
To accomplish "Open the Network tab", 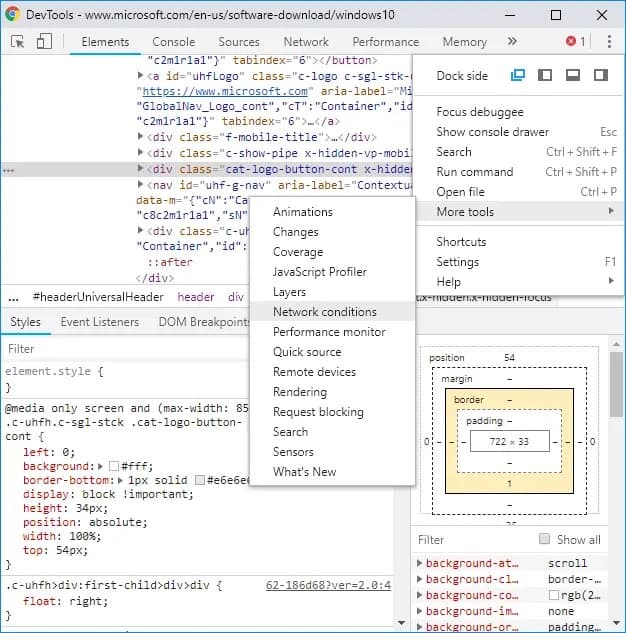I will (306, 42).
